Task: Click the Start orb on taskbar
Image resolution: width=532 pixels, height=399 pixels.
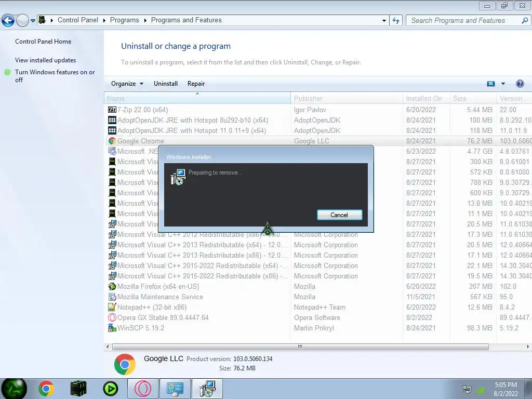Action: [x=14, y=389]
